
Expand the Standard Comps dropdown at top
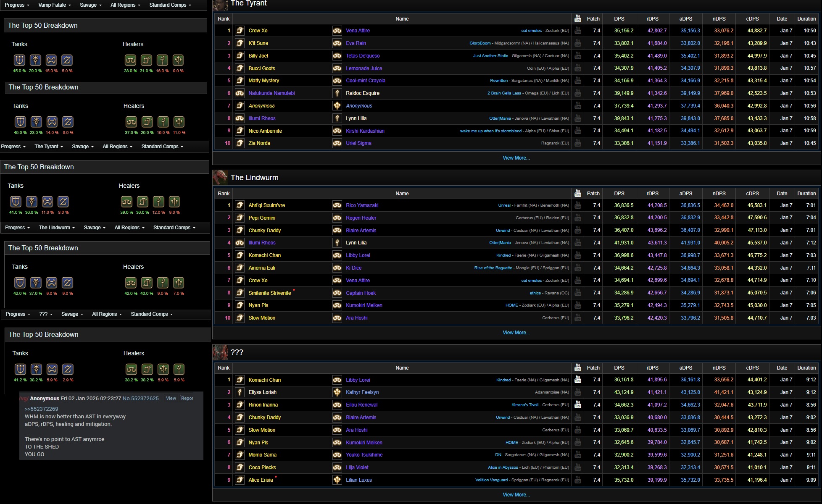pos(170,5)
